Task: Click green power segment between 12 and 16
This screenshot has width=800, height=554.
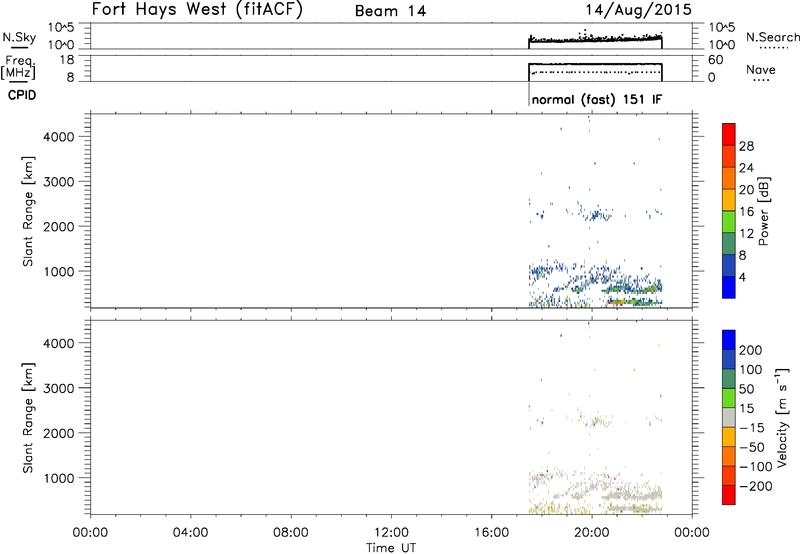Action: 729,221
